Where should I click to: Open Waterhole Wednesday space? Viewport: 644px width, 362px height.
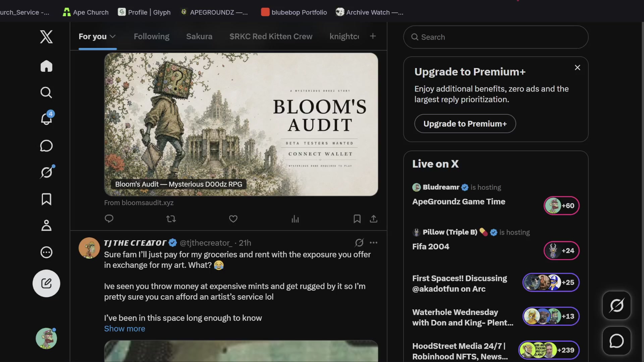463,317
